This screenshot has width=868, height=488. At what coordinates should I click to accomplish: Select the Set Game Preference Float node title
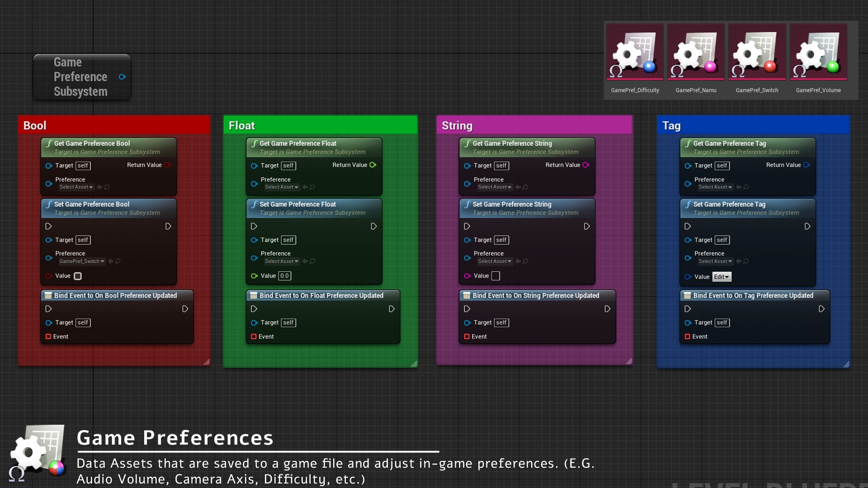297,204
